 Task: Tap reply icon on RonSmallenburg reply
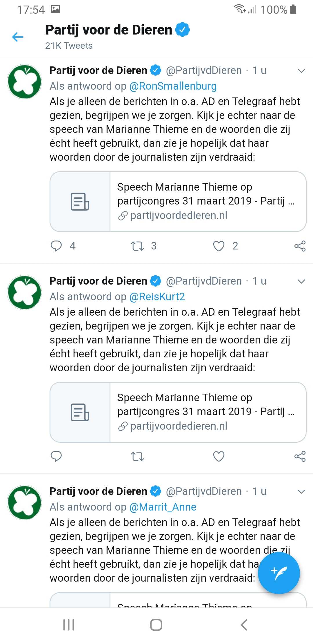tap(56, 246)
